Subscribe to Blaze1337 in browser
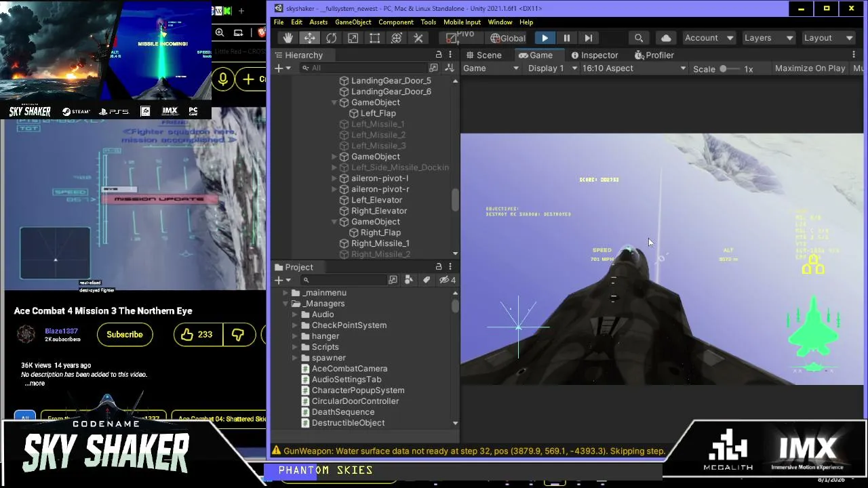868x488 pixels. pyautogui.click(x=125, y=334)
